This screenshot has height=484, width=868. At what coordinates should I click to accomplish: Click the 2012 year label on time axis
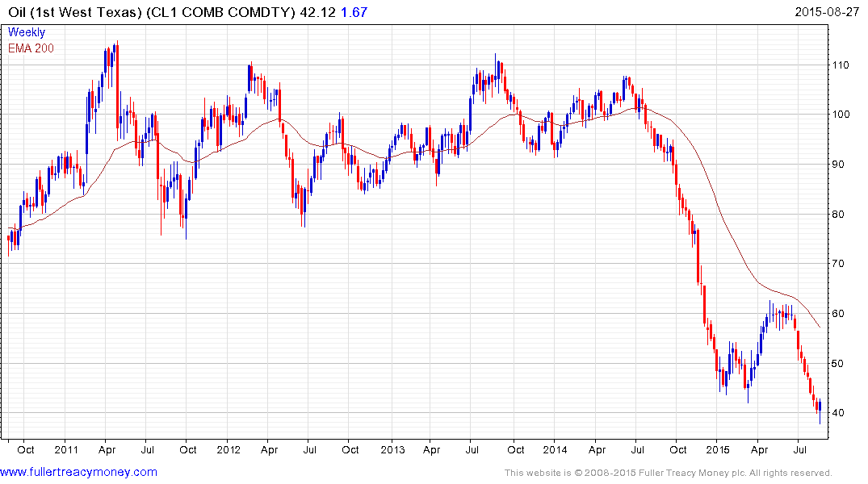click(x=228, y=449)
